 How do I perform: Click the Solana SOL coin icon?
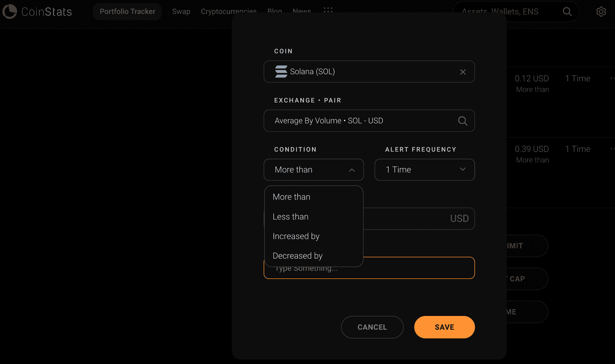[281, 71]
